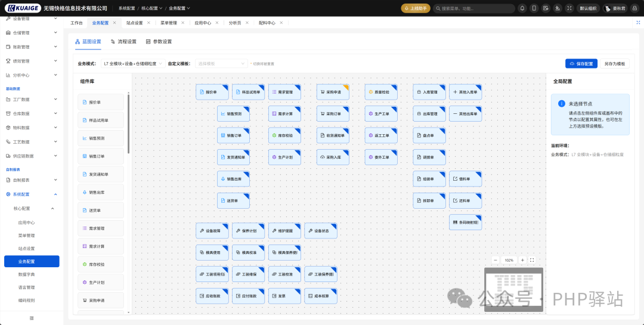Select the 质量检验 node on canvas
This screenshot has height=325, width=644.
click(381, 92)
